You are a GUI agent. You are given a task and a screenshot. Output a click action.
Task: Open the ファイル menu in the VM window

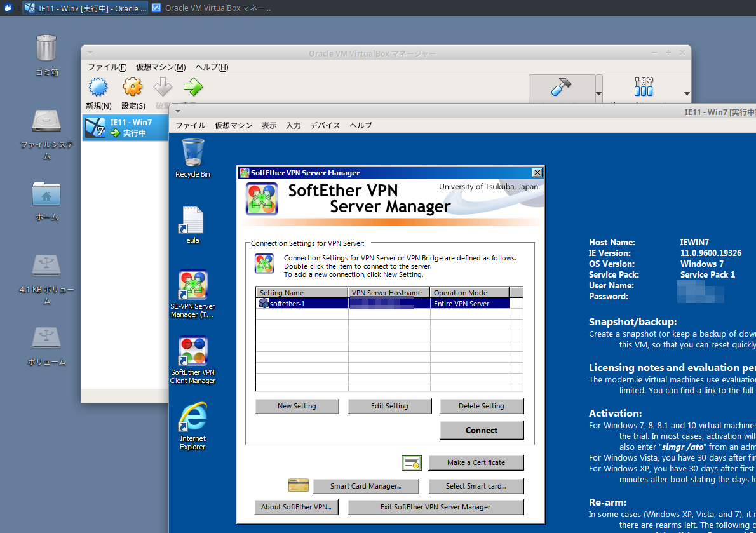[191, 125]
